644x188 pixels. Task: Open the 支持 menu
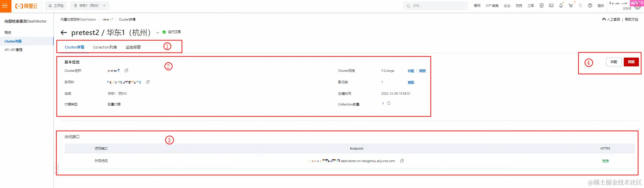tap(519, 6)
